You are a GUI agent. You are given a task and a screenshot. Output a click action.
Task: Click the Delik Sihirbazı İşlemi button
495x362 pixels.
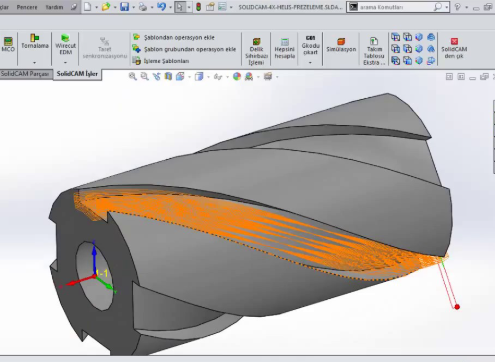[256, 51]
